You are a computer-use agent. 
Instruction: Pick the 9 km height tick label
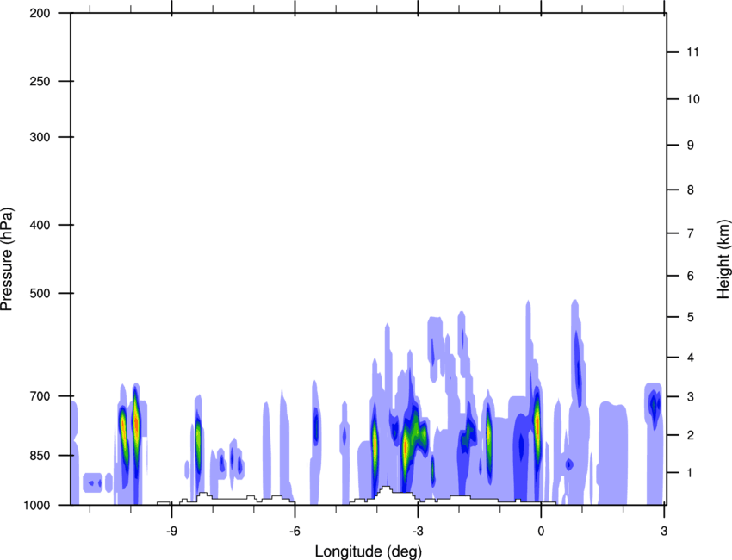click(x=691, y=146)
